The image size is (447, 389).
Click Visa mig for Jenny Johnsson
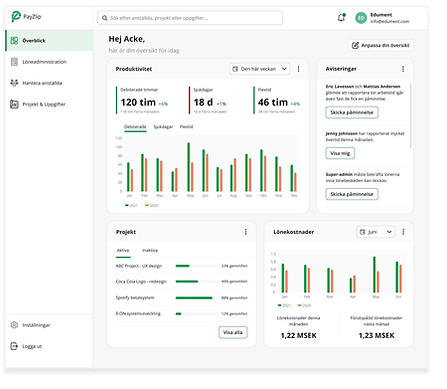[x=340, y=153]
